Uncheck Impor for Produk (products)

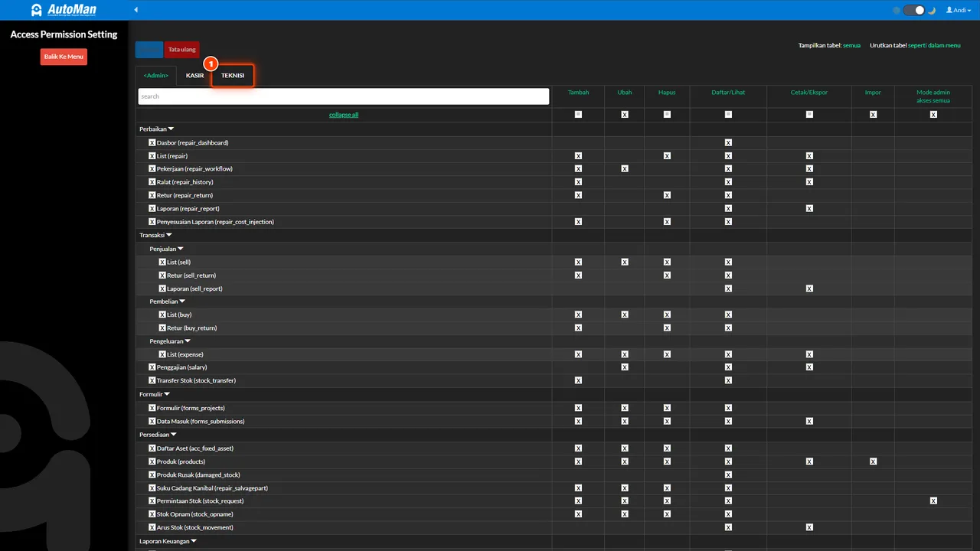click(873, 461)
